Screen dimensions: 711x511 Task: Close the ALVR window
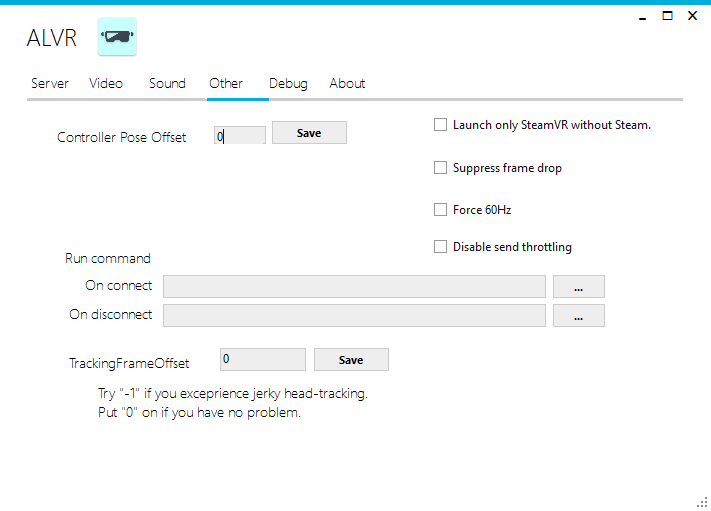coord(692,16)
